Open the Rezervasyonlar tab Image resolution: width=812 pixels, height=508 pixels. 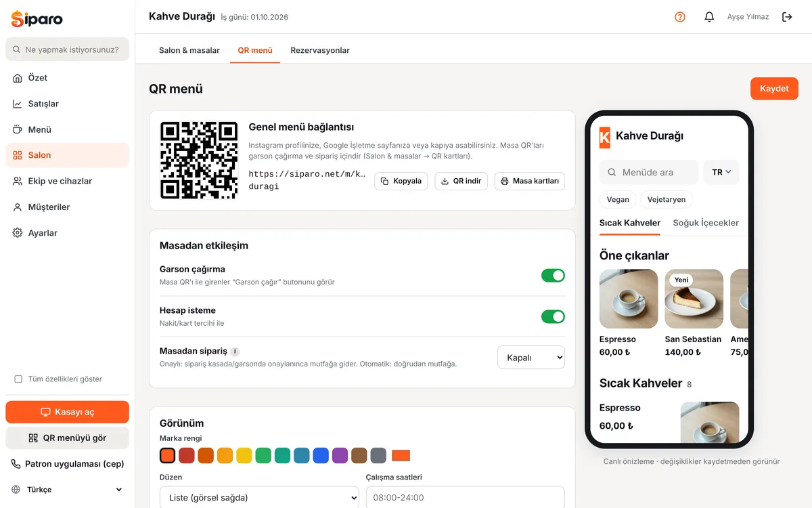[320, 50]
